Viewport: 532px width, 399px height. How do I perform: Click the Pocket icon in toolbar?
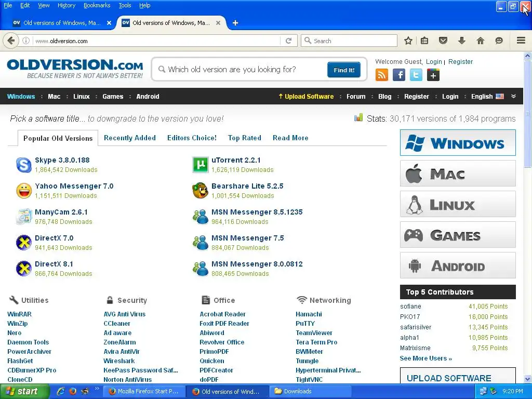click(x=443, y=41)
